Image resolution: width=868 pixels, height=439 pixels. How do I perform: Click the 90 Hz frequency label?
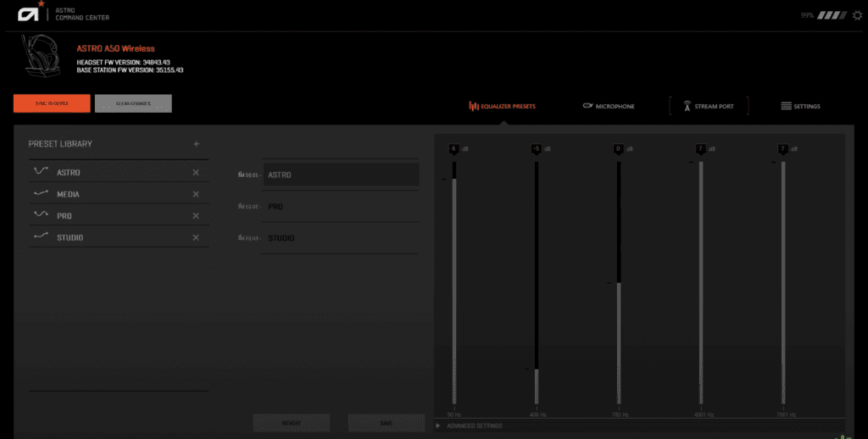click(x=454, y=414)
